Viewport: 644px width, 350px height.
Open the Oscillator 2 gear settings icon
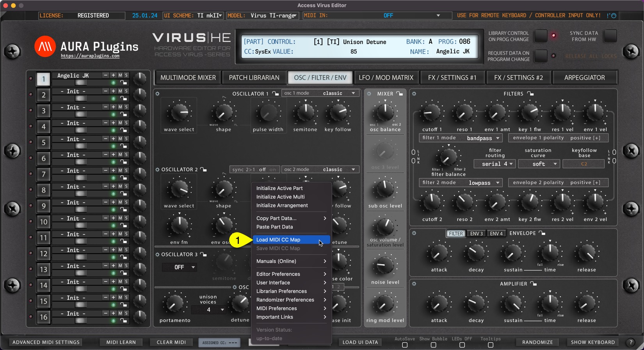coord(158,170)
